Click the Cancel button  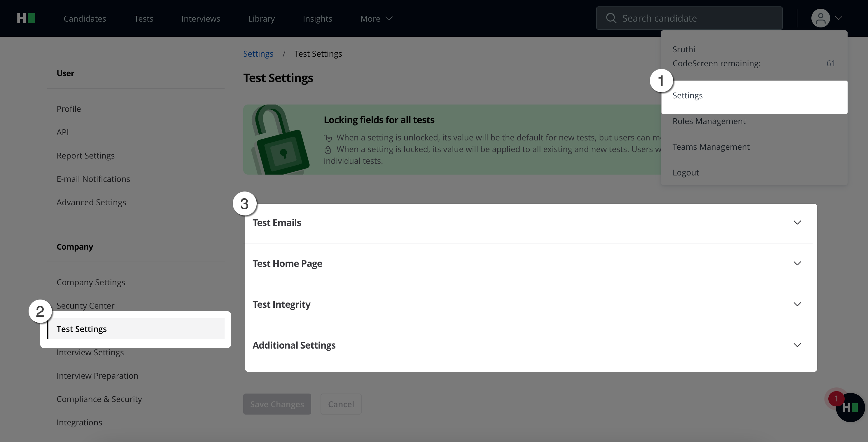341,404
